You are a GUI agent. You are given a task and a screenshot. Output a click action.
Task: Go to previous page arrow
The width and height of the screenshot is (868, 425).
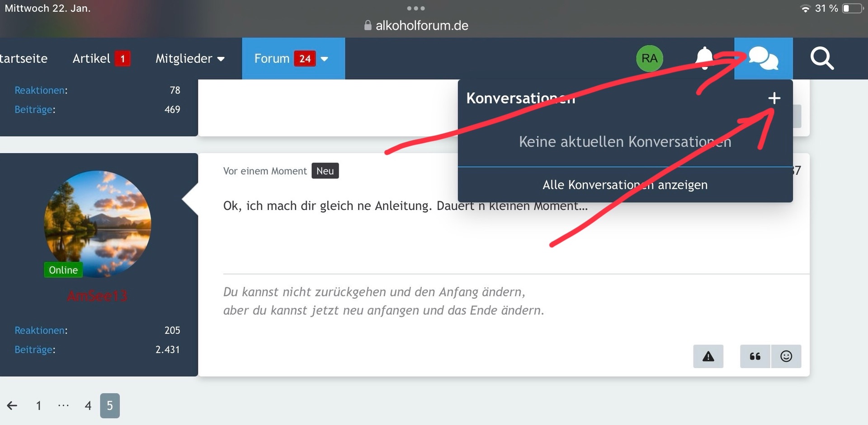12,406
